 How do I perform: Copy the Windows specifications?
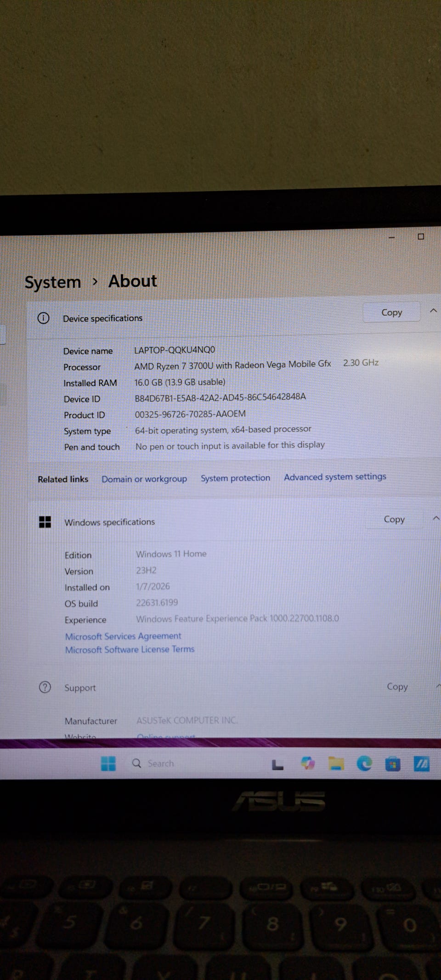point(394,519)
